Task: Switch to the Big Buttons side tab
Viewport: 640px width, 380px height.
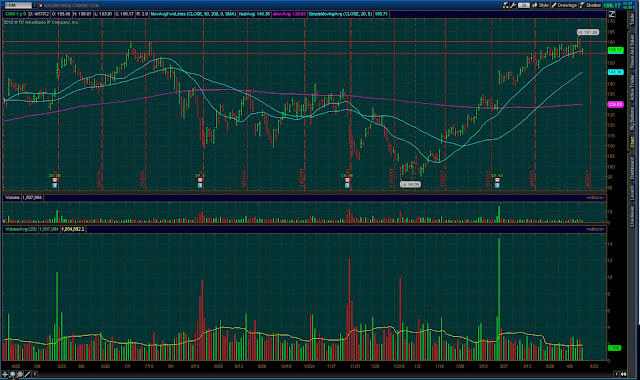Action: [x=632, y=120]
